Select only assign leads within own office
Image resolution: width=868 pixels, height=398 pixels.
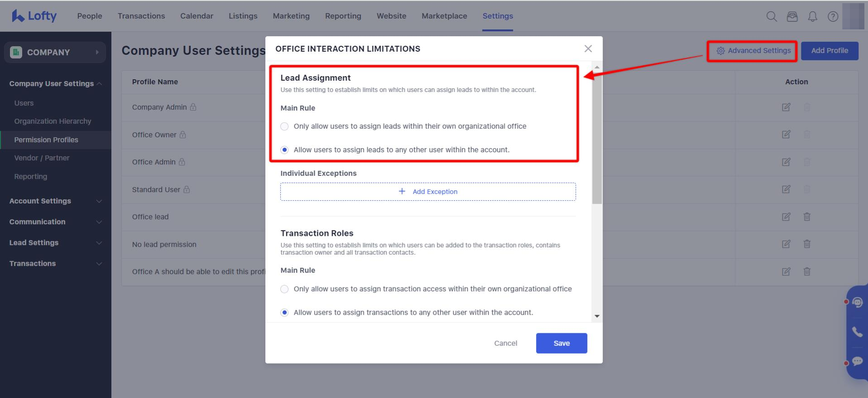(x=284, y=126)
